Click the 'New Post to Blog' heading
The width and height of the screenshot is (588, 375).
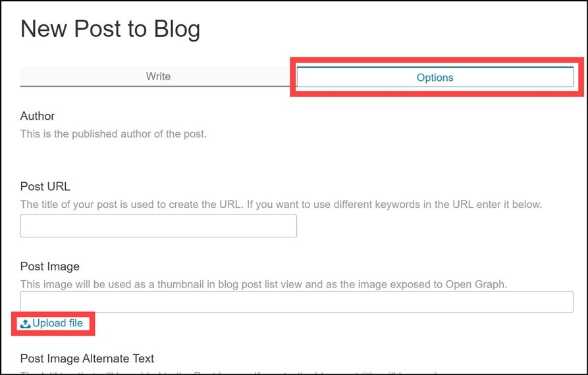pos(110,29)
